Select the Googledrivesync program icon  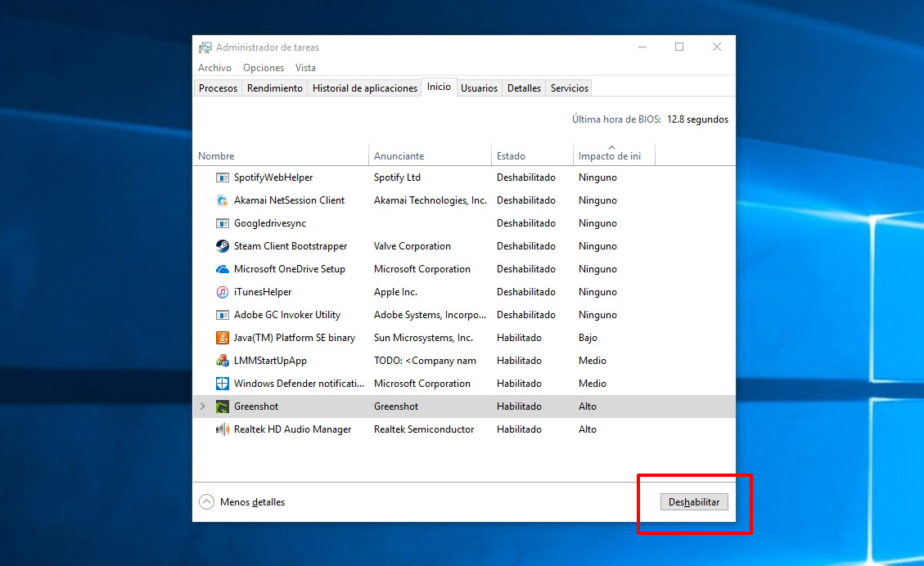222,222
